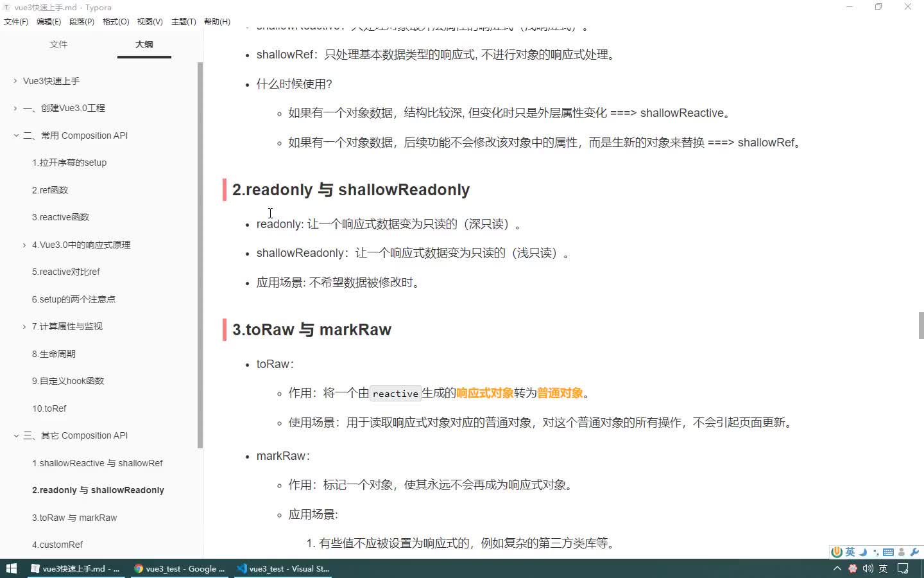Go to outline item 一、创建Vue3.0工程
Viewport: 924px width, 578px height.
point(64,108)
